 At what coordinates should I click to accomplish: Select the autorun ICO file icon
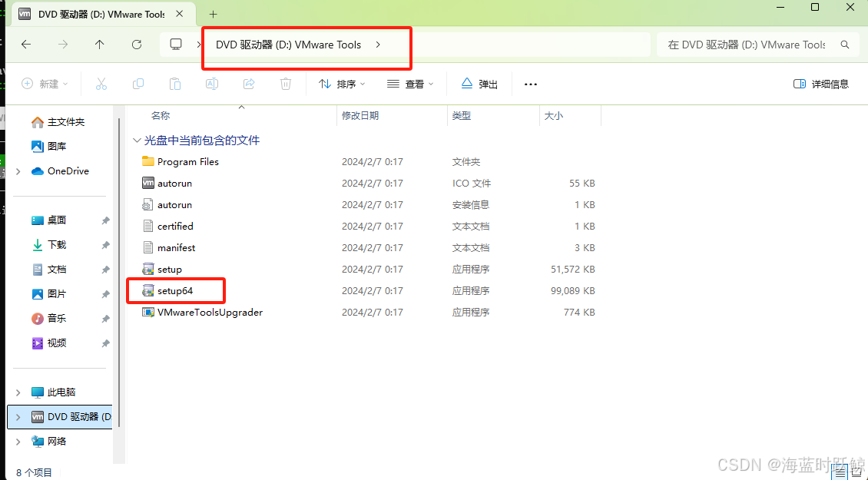(x=147, y=183)
